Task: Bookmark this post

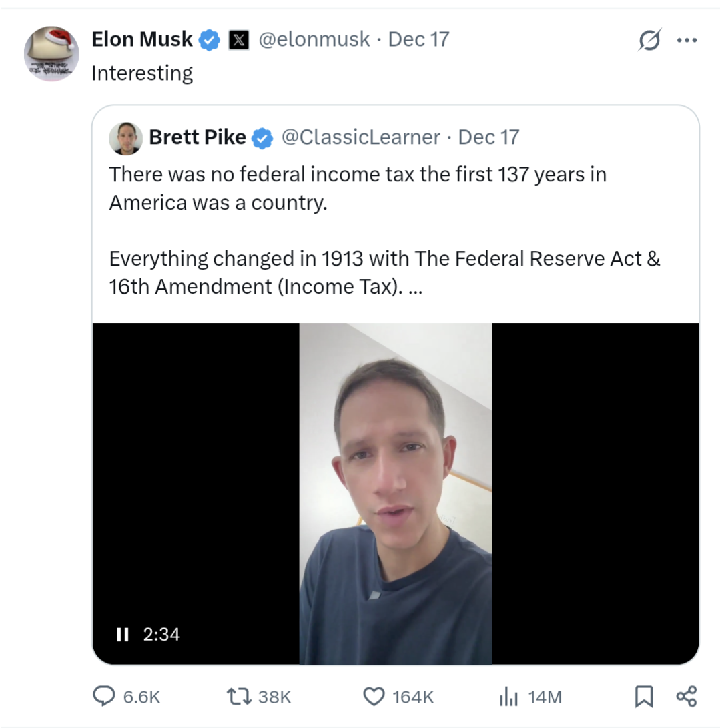Action: [643, 697]
